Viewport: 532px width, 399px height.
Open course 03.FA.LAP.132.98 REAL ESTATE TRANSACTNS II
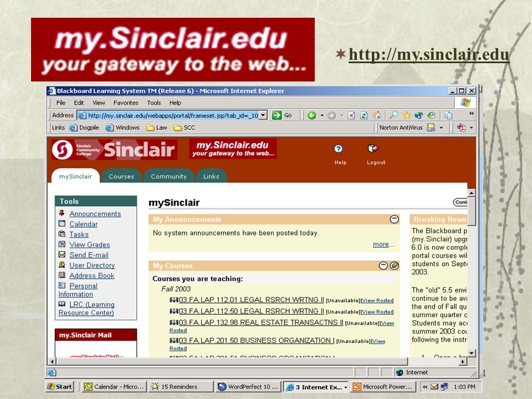coord(261,323)
